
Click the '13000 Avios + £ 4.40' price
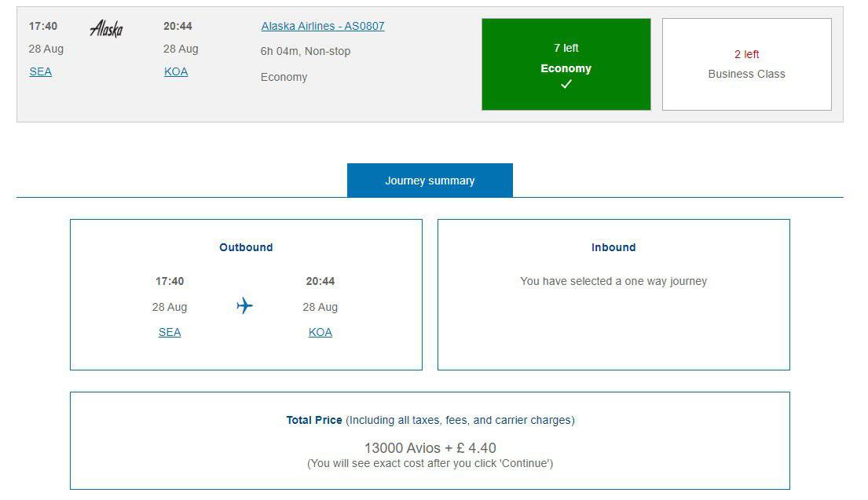(x=430, y=447)
